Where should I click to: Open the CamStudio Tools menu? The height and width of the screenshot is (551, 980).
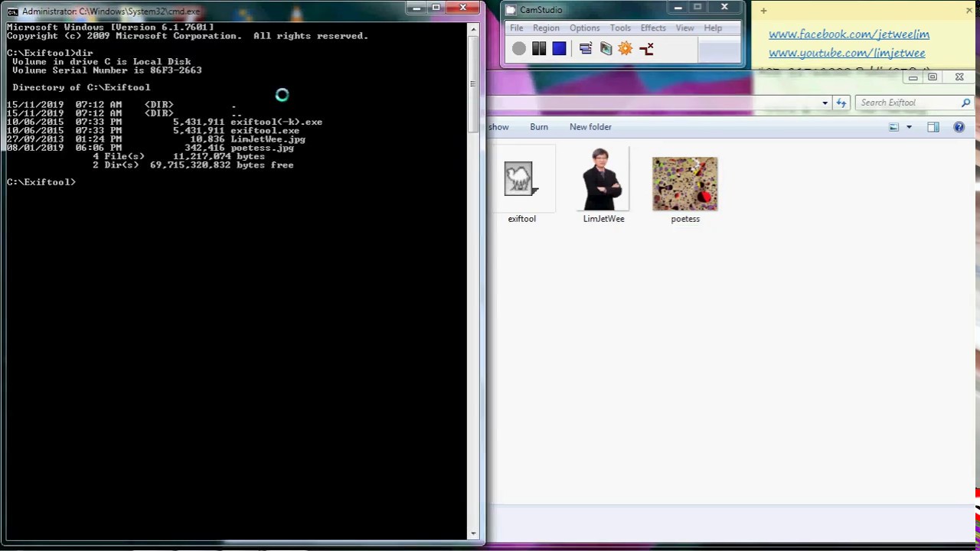point(620,28)
